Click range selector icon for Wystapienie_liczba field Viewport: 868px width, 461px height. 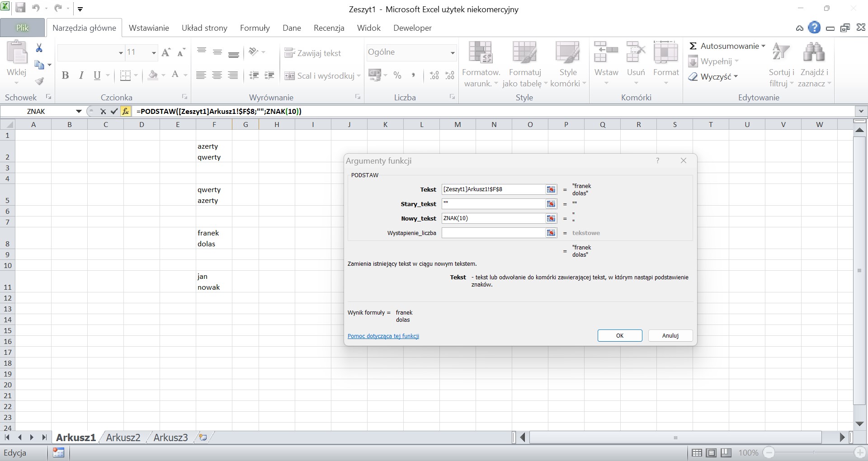[x=551, y=233]
